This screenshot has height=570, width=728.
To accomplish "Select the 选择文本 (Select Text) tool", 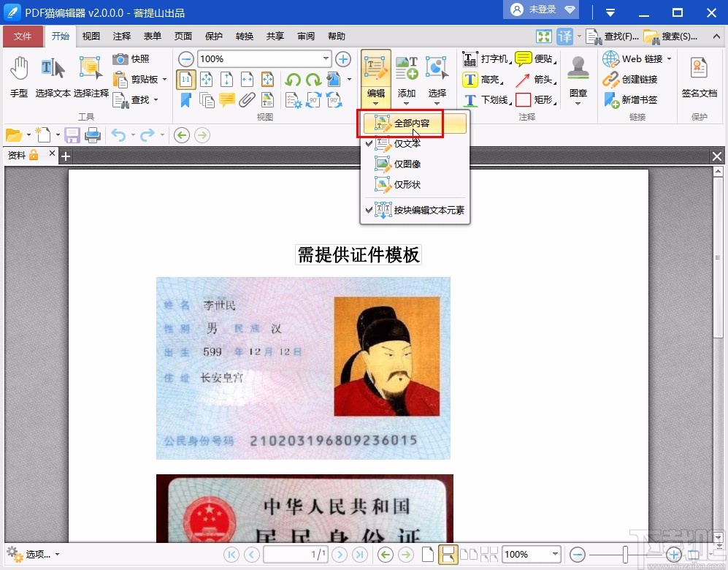I will (51, 77).
